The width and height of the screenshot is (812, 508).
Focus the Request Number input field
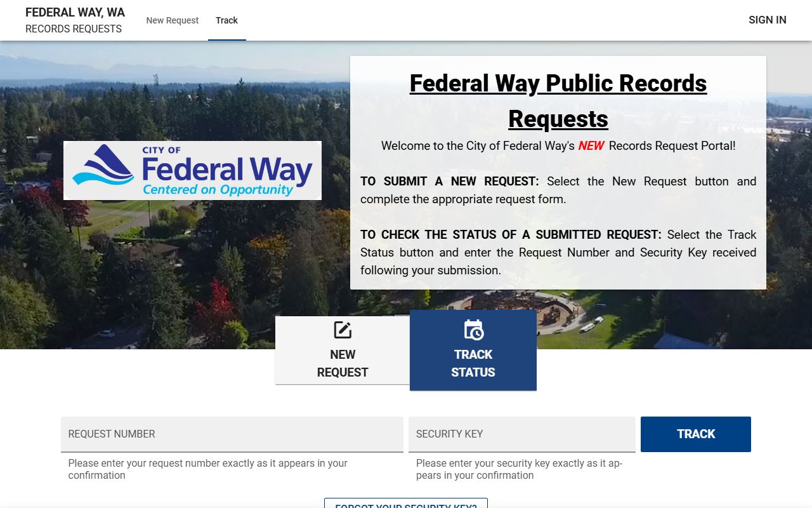pos(232,434)
